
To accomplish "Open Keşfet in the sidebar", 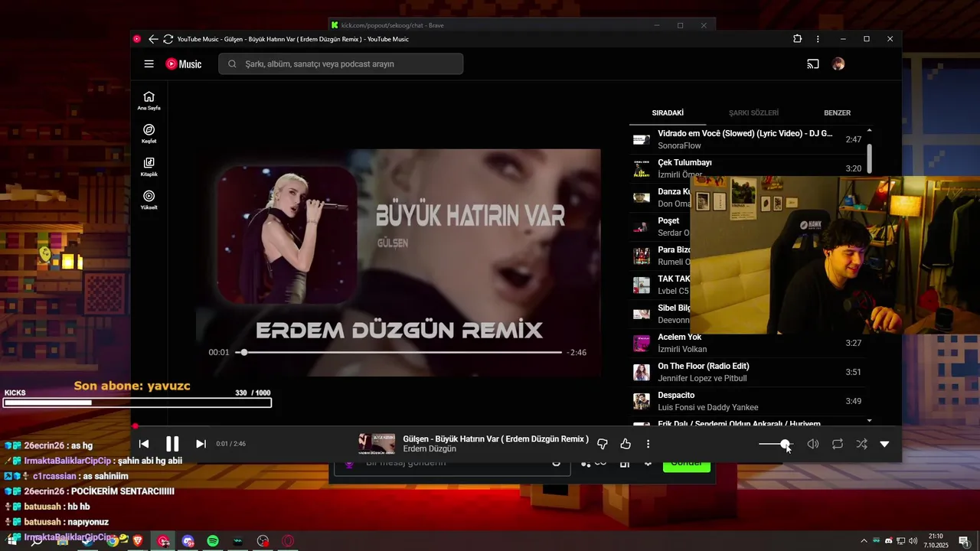I will [x=149, y=134].
